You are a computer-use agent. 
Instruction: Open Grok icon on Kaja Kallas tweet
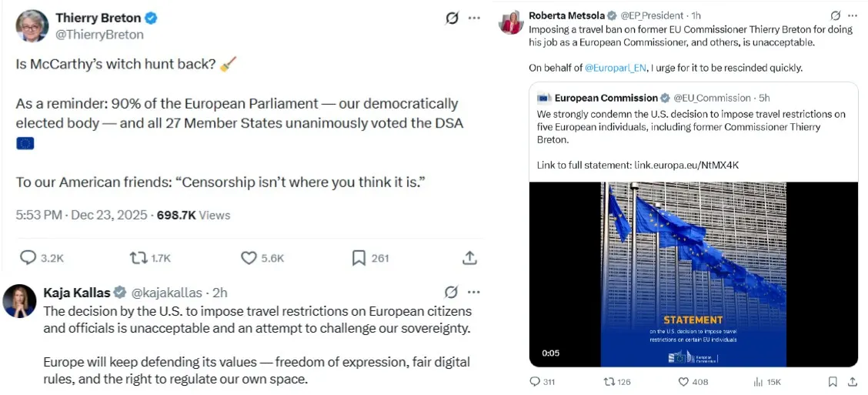(451, 292)
